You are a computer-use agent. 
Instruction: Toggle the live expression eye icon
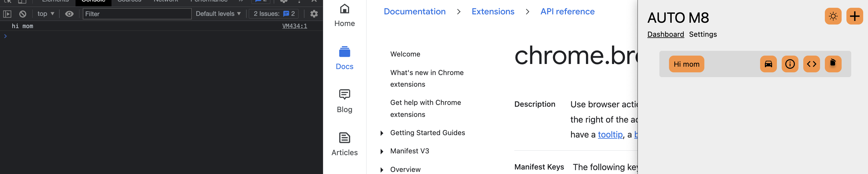point(70,14)
